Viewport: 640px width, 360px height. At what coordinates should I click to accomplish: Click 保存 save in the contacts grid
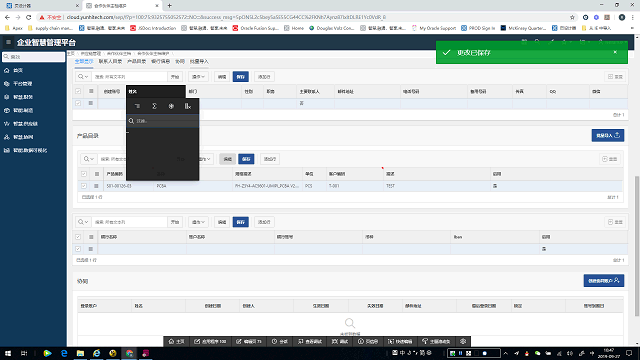coord(241,77)
